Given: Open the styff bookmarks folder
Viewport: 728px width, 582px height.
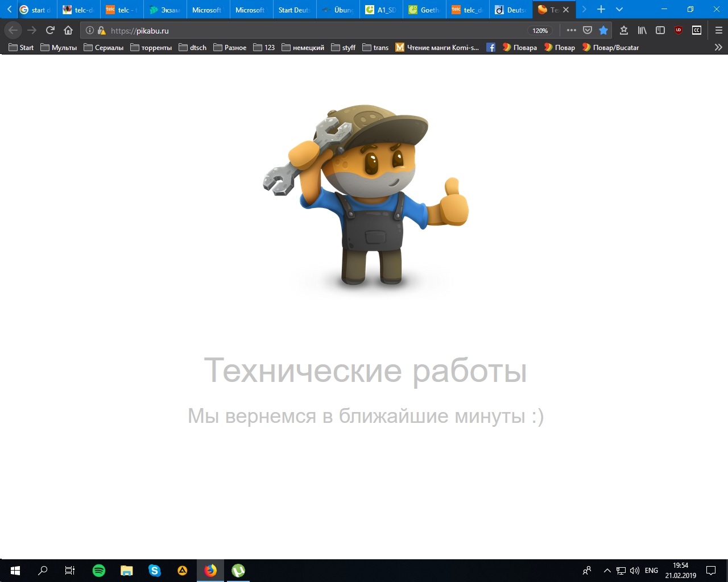Looking at the screenshot, I should tap(343, 47).
